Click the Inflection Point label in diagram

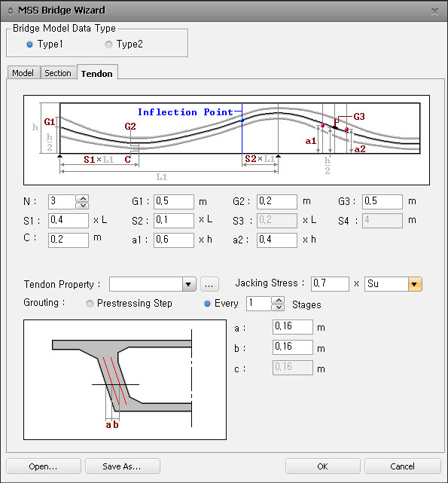(185, 112)
